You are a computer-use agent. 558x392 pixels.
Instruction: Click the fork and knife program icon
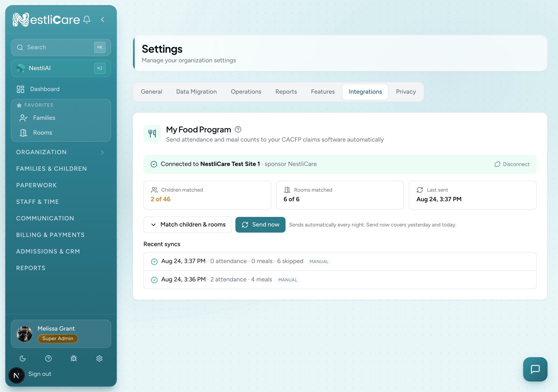point(152,133)
